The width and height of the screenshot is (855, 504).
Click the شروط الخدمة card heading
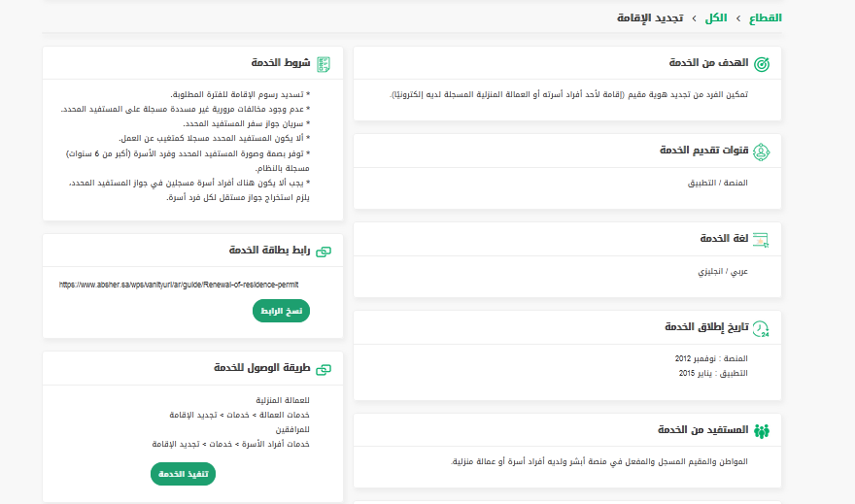coord(281,63)
